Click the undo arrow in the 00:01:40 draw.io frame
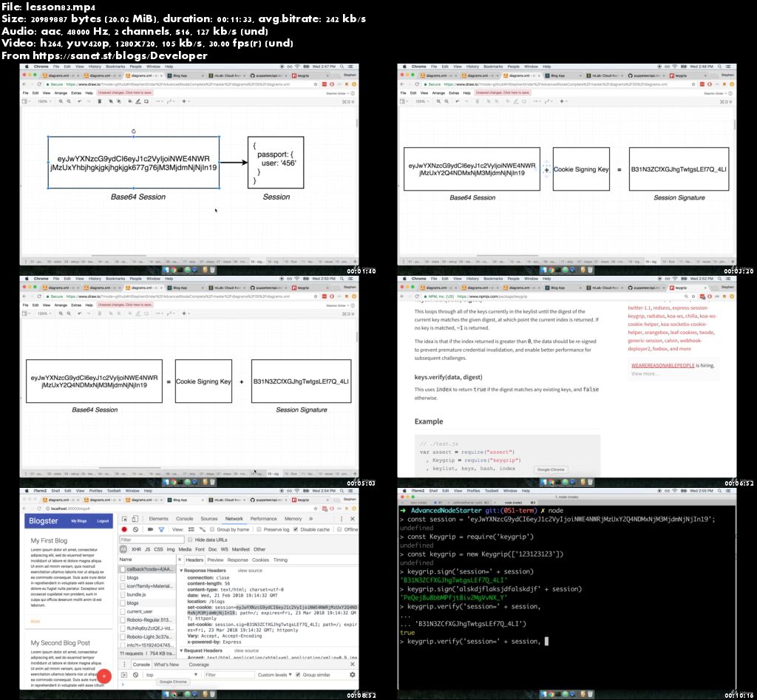Viewport: 757px width, 700px height. (x=80, y=101)
